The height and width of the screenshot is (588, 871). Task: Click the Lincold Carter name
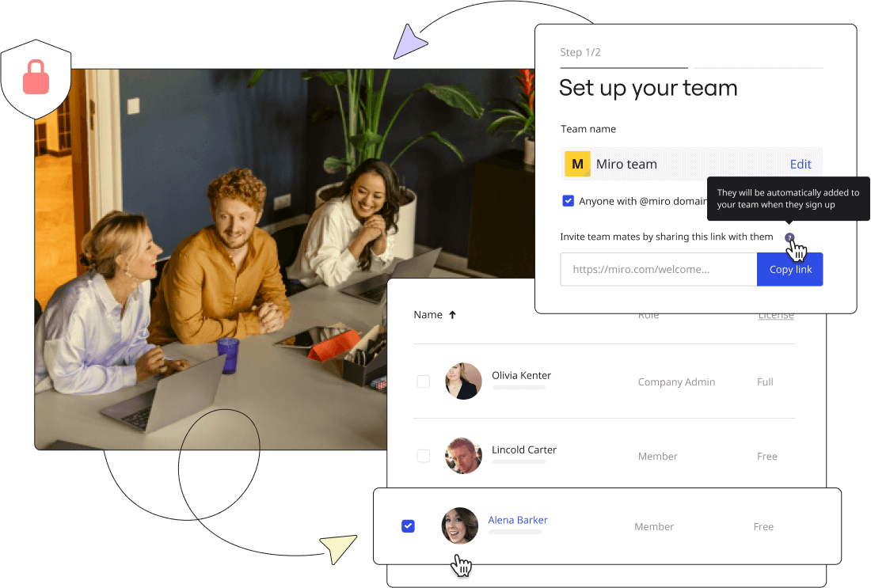coord(524,450)
